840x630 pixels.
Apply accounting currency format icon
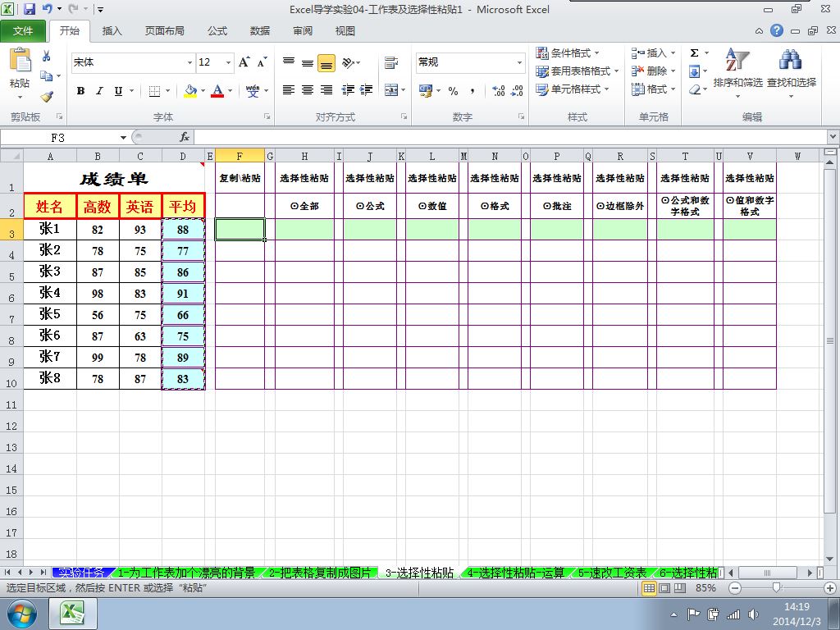pos(426,91)
